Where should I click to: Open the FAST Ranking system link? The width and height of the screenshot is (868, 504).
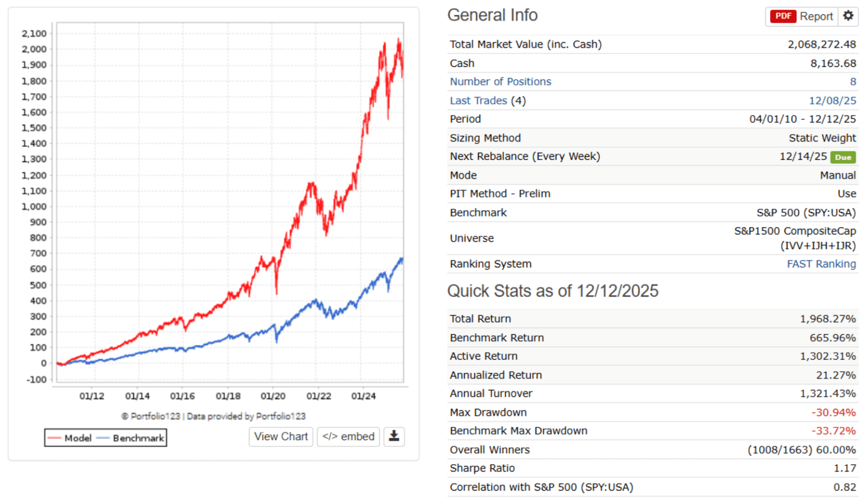coord(821,264)
